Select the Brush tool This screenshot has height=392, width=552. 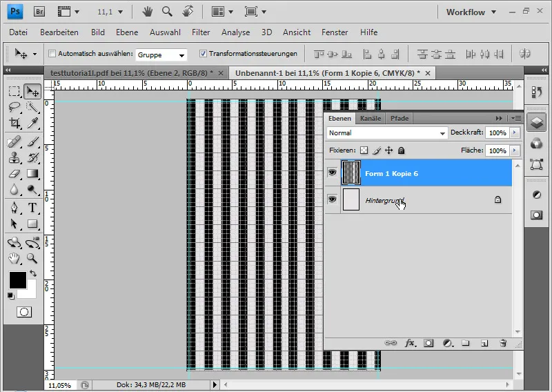coord(32,142)
